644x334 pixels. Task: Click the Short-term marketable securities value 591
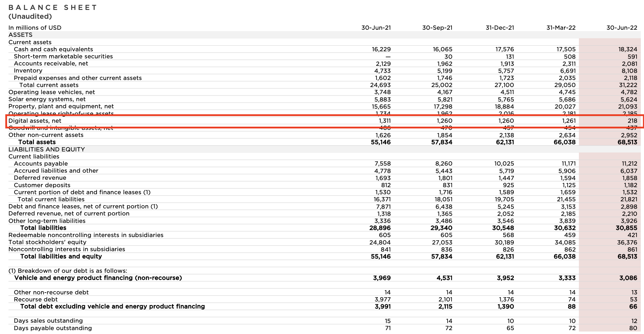(x=632, y=56)
